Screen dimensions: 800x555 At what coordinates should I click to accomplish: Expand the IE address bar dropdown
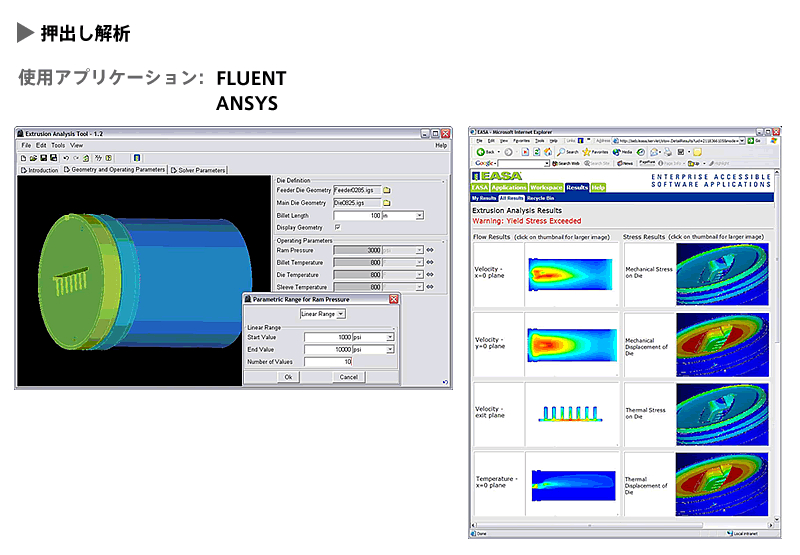tap(742, 141)
